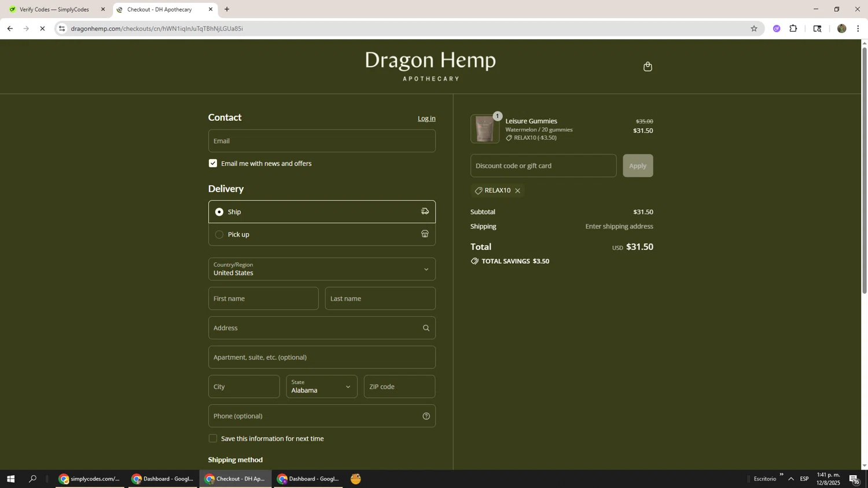Click the Escritorio toolbar label
The width and height of the screenshot is (868, 488).
(x=764, y=479)
